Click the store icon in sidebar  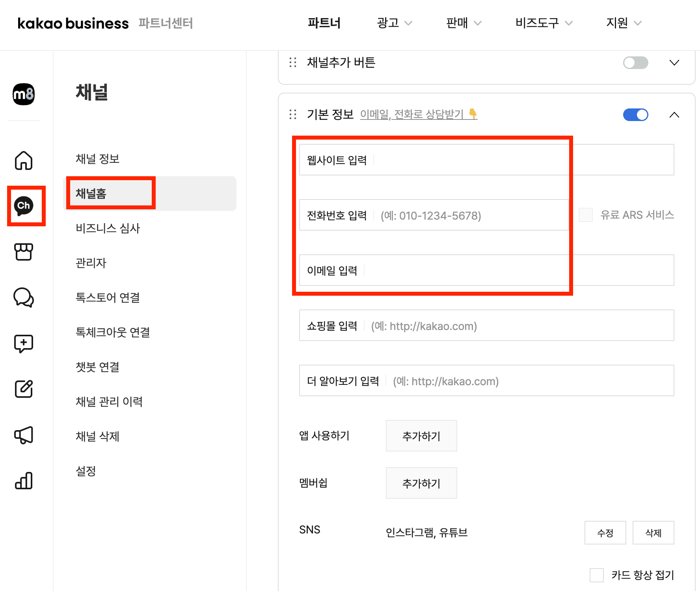point(24,252)
